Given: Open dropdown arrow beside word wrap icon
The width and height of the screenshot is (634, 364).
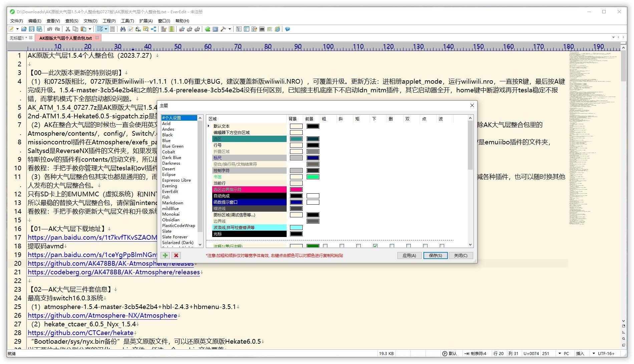Looking at the screenshot, I should tap(106, 29).
